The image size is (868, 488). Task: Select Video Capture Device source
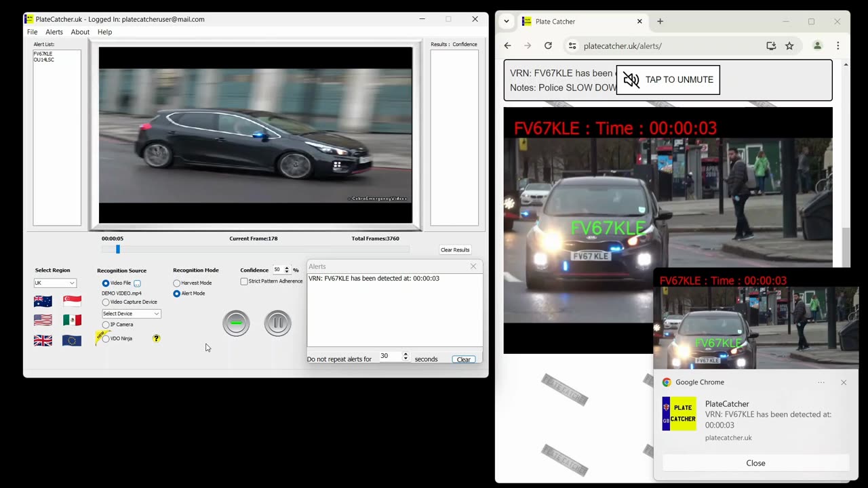(106, 302)
